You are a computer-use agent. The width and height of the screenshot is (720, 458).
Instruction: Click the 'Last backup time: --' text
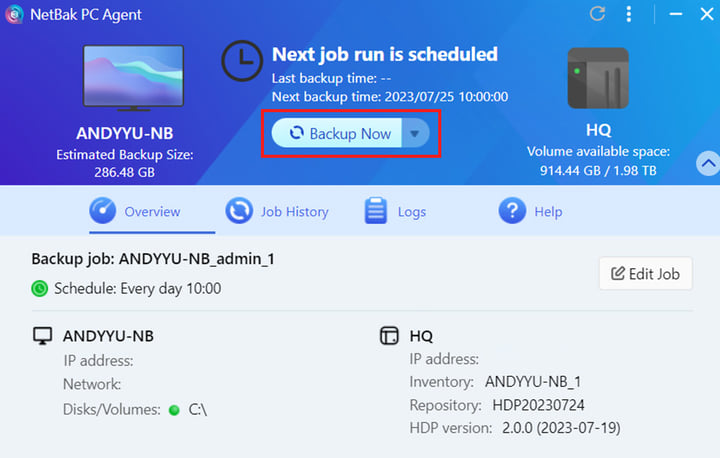[x=331, y=79]
